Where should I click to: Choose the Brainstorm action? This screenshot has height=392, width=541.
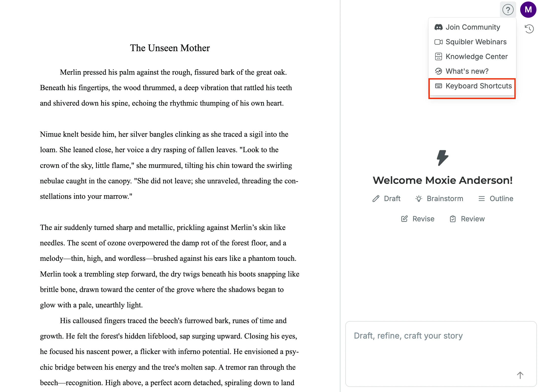tap(439, 199)
